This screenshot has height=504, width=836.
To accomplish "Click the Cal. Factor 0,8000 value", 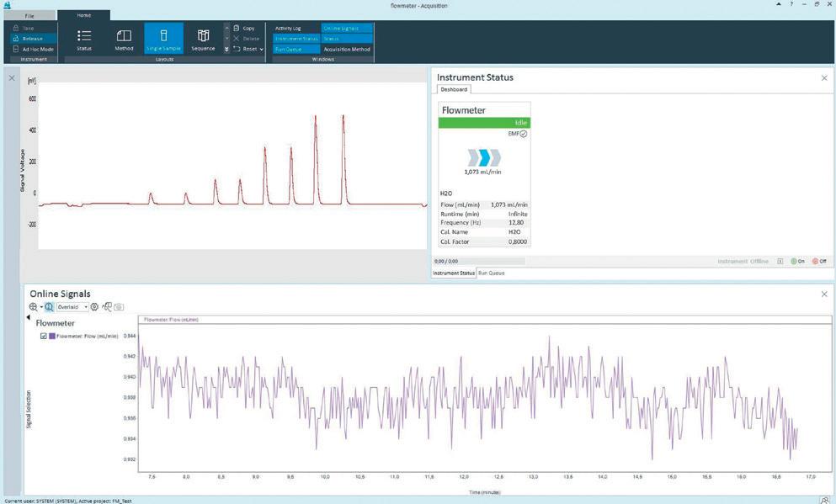I will click(x=517, y=241).
